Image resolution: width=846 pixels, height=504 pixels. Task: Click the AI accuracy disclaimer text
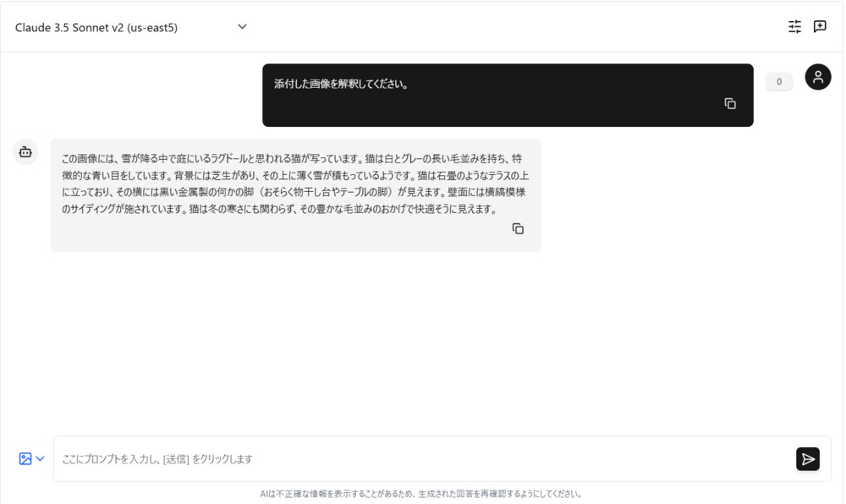point(423,493)
